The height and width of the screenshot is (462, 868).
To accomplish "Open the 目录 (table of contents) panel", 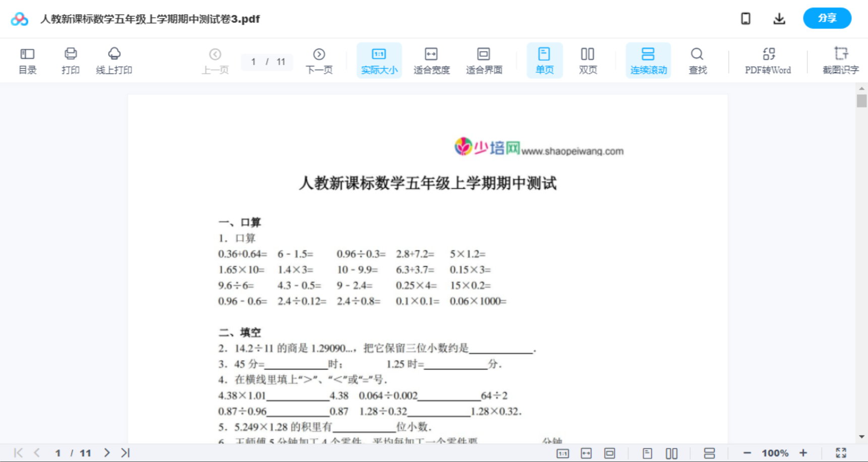I will (x=28, y=60).
